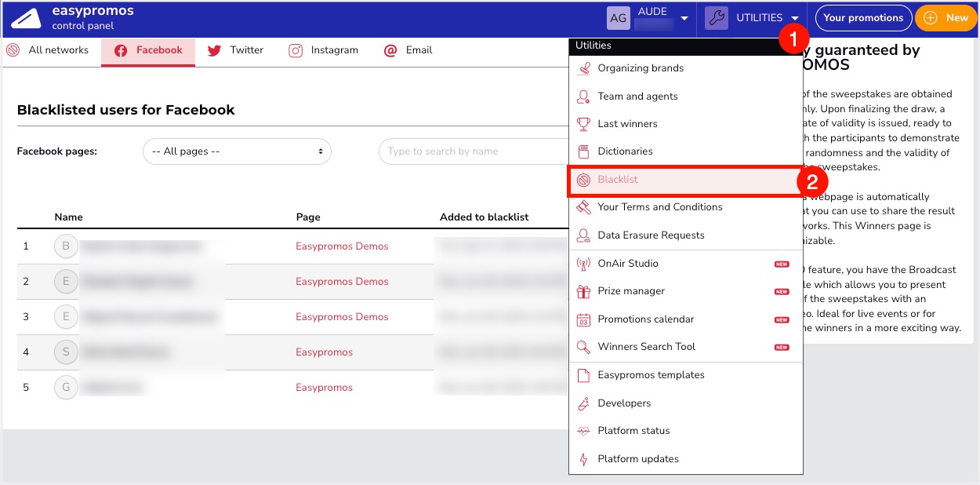The height and width of the screenshot is (485, 980).
Task: Switch to All networks tab
Action: point(50,50)
